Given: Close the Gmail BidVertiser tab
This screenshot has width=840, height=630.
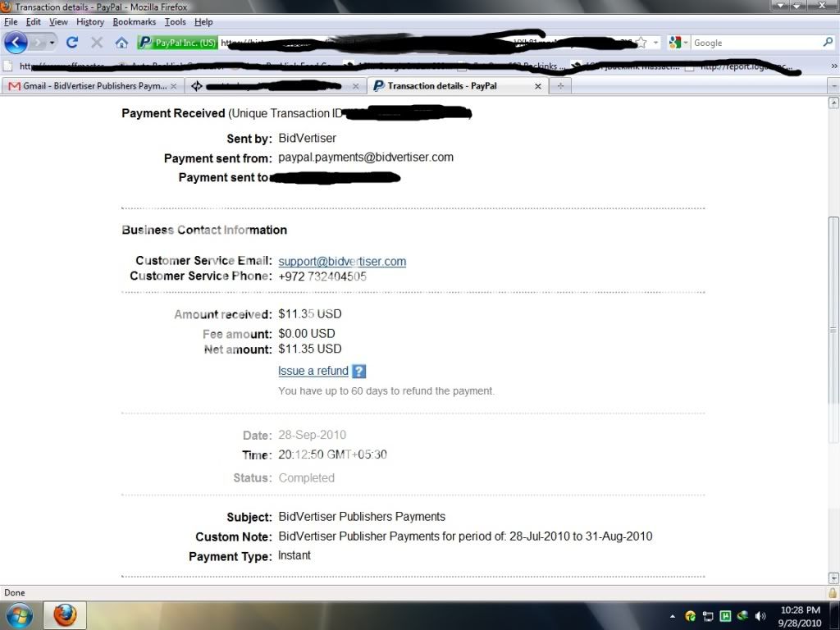Looking at the screenshot, I should (x=174, y=86).
